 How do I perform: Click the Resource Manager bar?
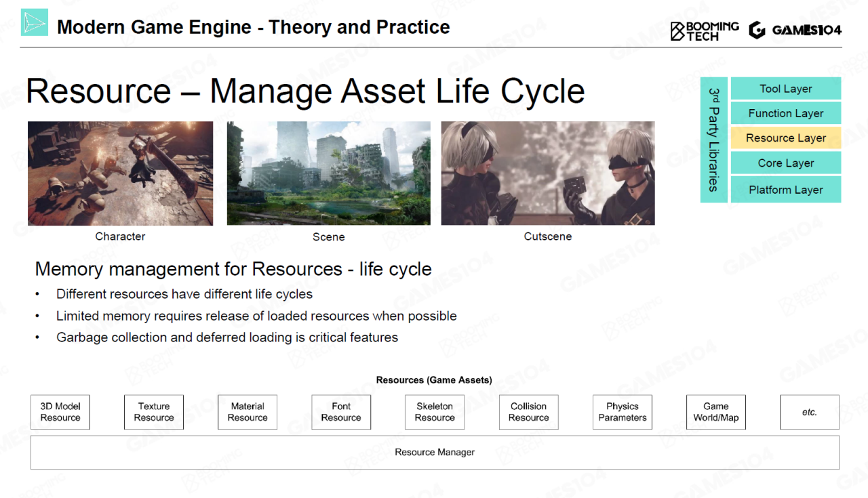point(435,453)
